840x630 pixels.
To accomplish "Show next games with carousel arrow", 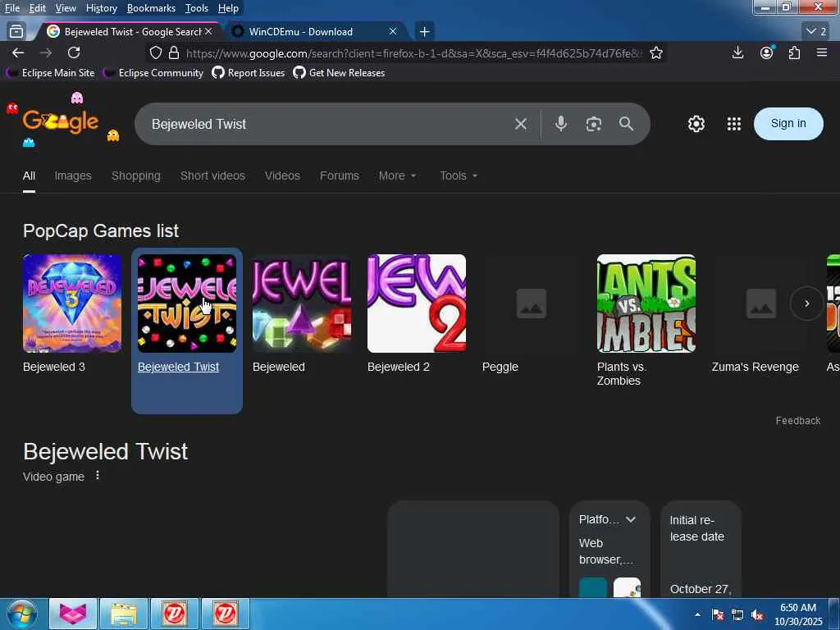I will (807, 304).
